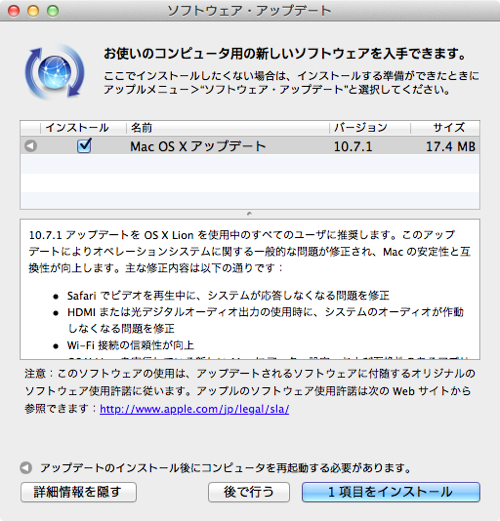This screenshot has width=500, height=521.
Task: Select the Mac OS X アップデート row name
Action: click(198, 146)
